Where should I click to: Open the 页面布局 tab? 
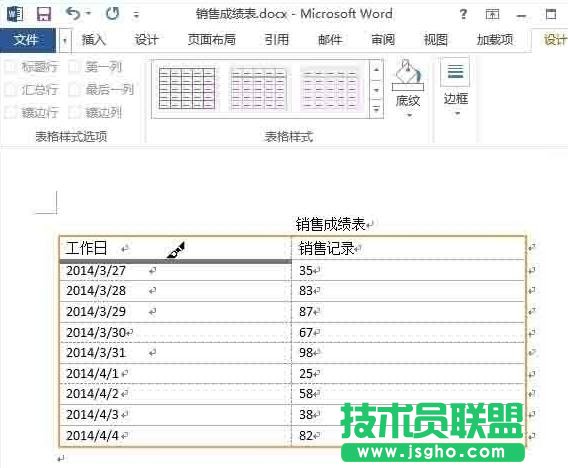tap(212, 39)
